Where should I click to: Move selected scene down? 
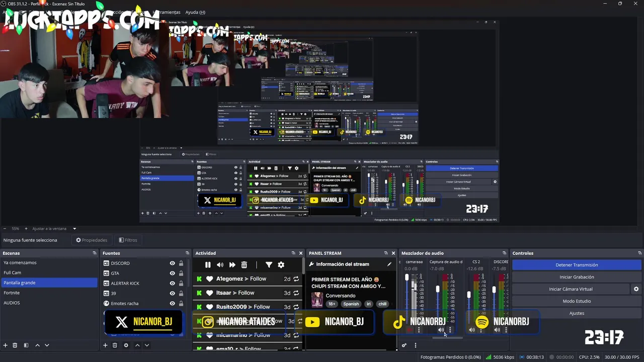pyautogui.click(x=47, y=345)
